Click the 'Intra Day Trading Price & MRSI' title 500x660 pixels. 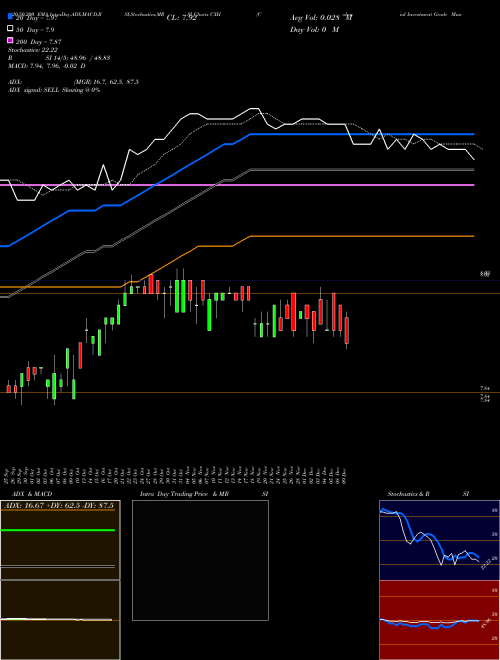tap(204, 494)
